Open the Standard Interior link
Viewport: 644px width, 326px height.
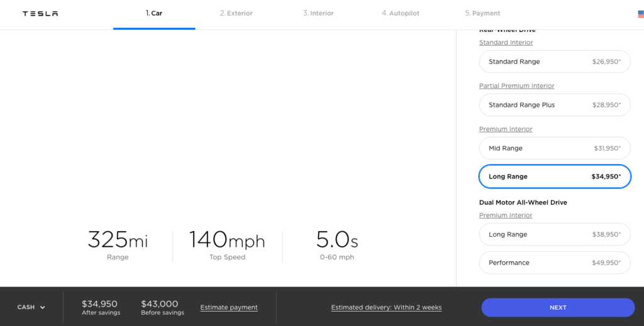[506, 43]
